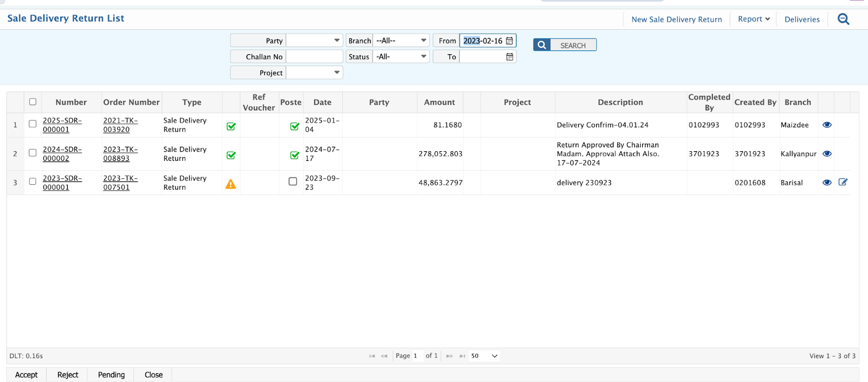This screenshot has height=382, width=868.
Task: View details of the Maizdee branch record
Action: coord(827,125)
